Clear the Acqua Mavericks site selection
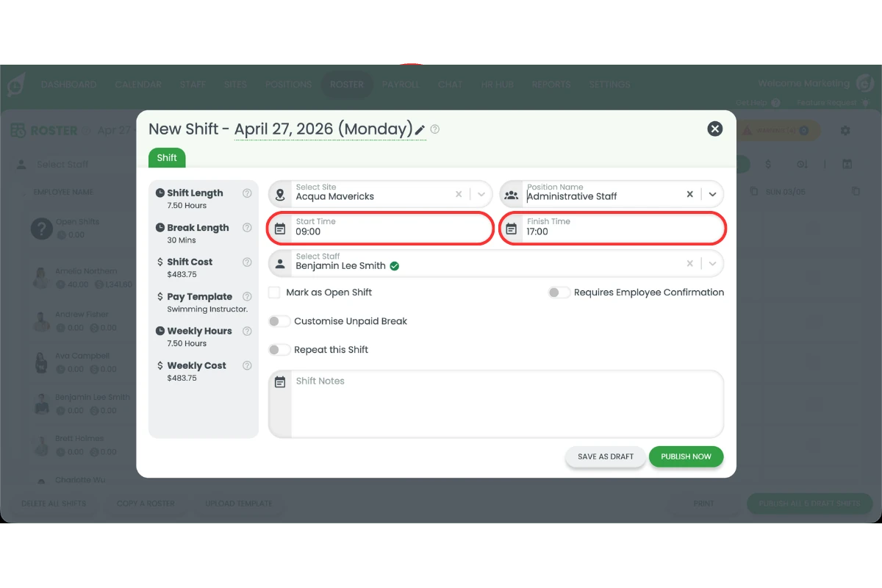Viewport: 882px width, 588px height. click(x=459, y=195)
